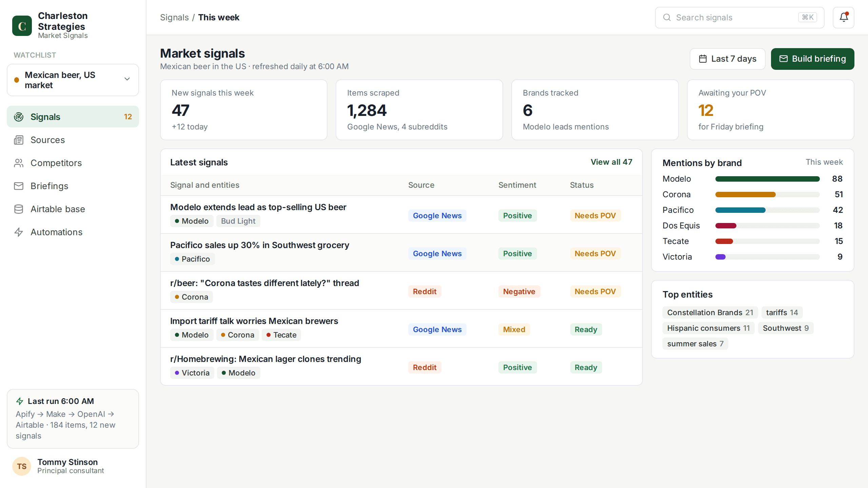
Task: Click the Status column header
Action: [x=581, y=185]
